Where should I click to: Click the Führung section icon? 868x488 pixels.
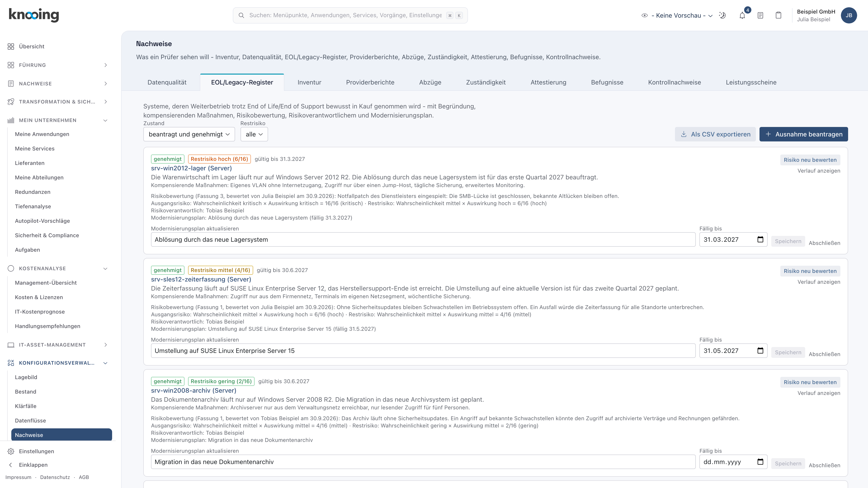point(11,65)
